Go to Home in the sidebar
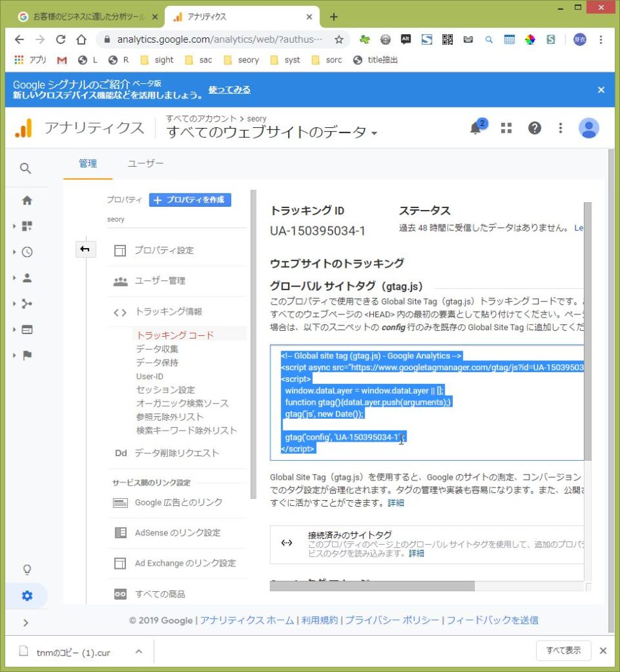 pos(27,200)
